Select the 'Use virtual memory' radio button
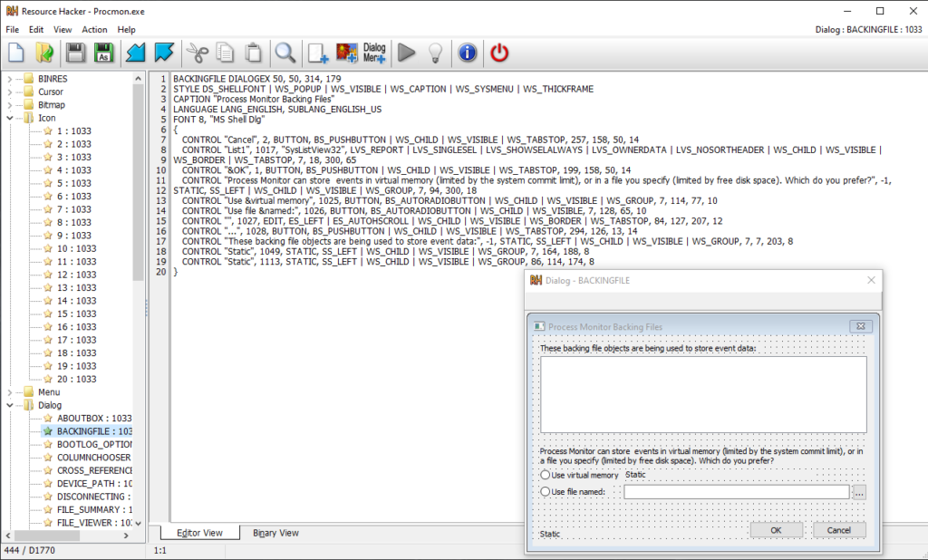 click(x=545, y=475)
